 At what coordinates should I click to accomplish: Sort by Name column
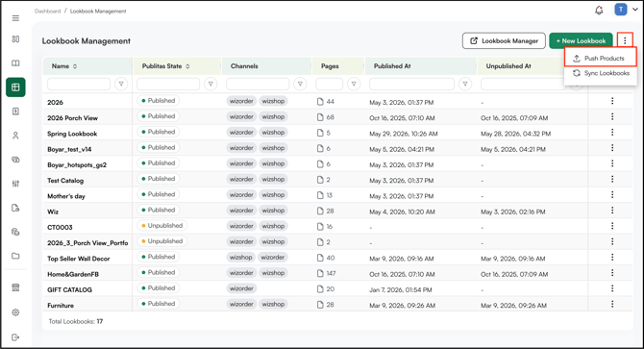coord(75,66)
